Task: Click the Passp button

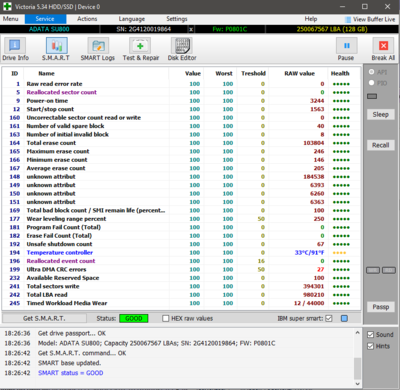Action: (x=381, y=307)
